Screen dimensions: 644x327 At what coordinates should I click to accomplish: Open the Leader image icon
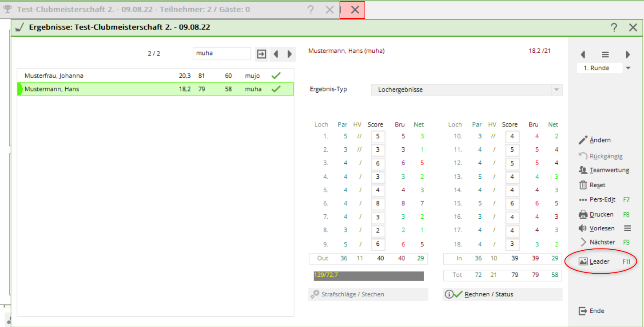coord(583,262)
